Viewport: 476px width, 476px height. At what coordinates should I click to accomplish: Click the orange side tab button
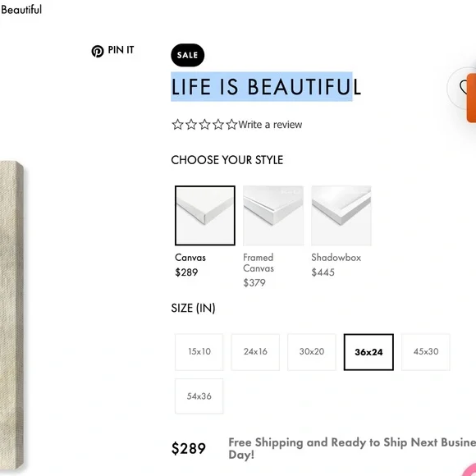click(471, 98)
